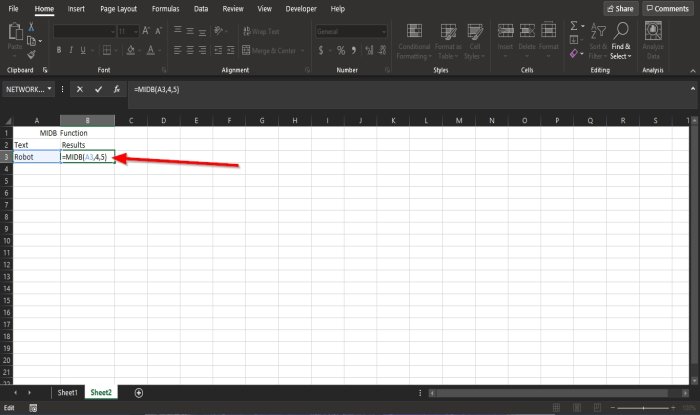Image resolution: width=700 pixels, height=415 pixels.
Task: Click the Find & Select magnifier icon
Action: [621, 30]
